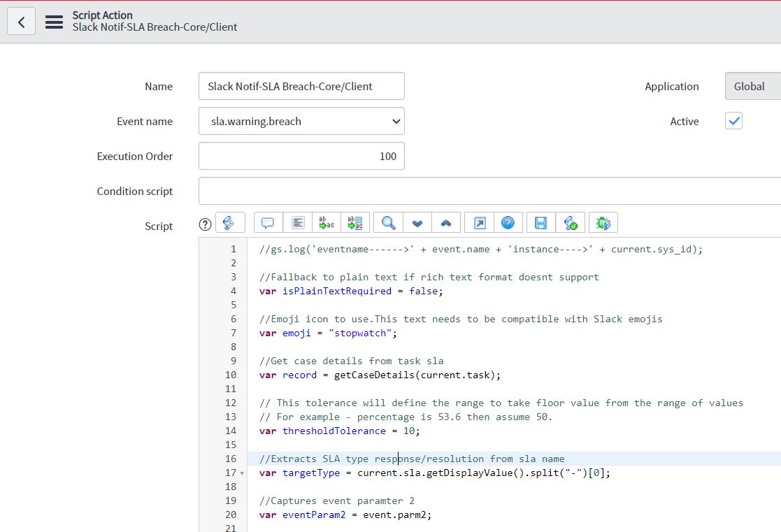
Task: Toggle full screen script editor
Action: (479, 223)
